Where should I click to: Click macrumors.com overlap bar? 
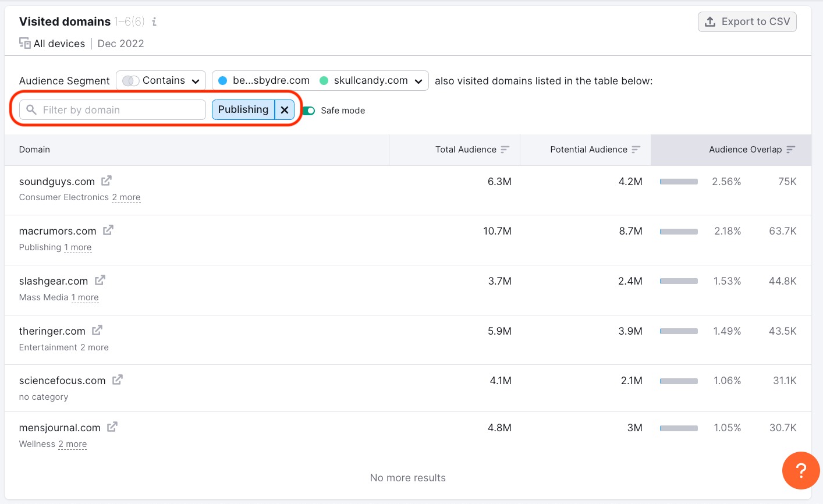(x=679, y=231)
